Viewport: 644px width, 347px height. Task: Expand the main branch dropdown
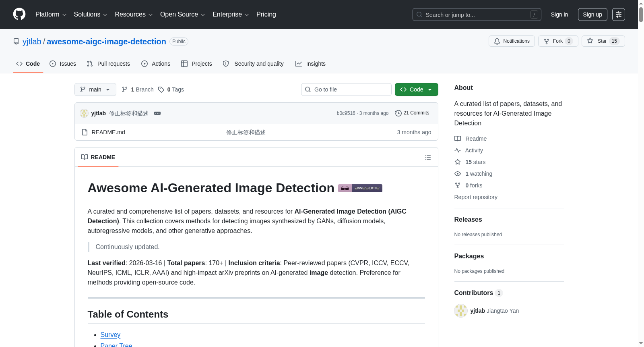(x=95, y=89)
